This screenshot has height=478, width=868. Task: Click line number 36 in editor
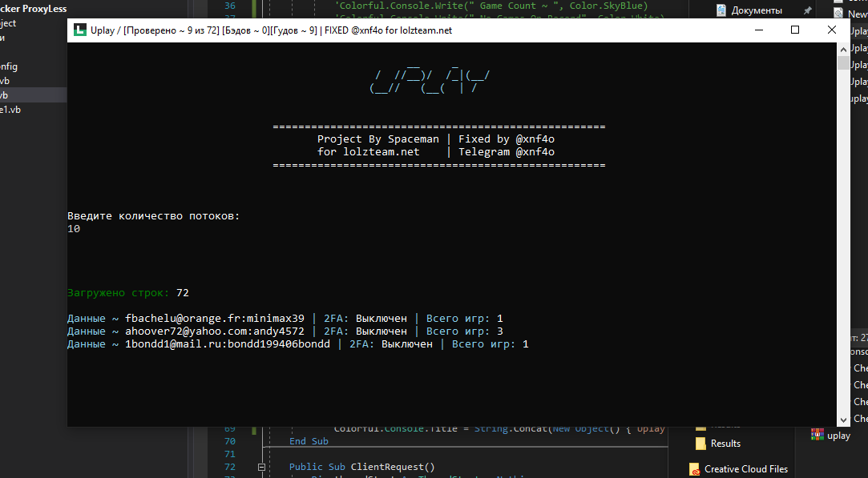coord(230,6)
